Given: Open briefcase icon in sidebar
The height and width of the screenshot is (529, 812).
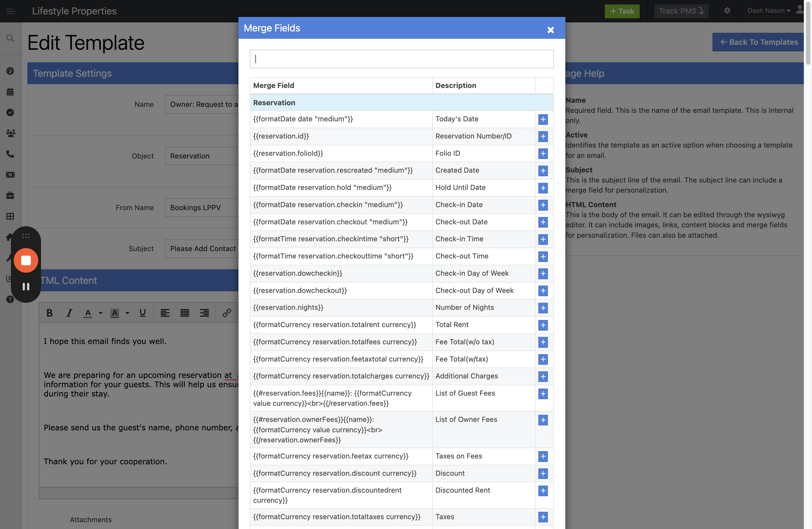Looking at the screenshot, I should click(x=10, y=195).
